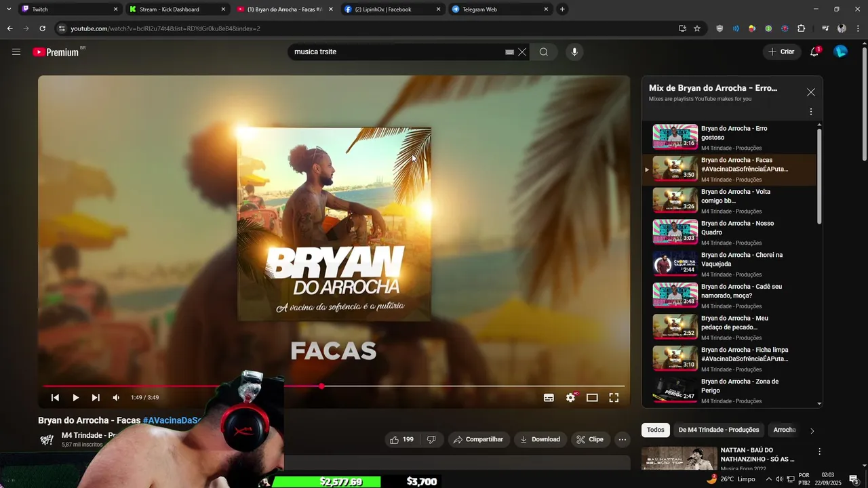Viewport: 868px width, 488px height.
Task: Click install app icon in address bar
Action: 682,28
